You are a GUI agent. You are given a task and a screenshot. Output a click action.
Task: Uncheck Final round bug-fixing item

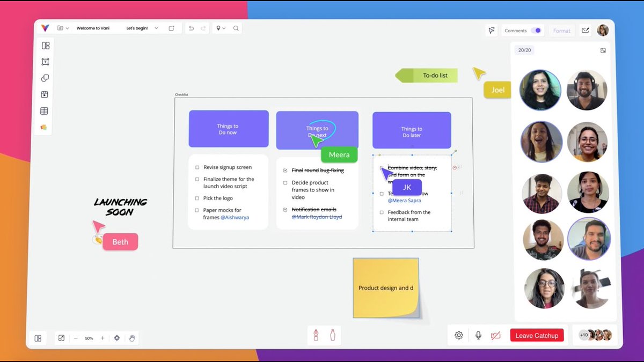[x=285, y=170]
